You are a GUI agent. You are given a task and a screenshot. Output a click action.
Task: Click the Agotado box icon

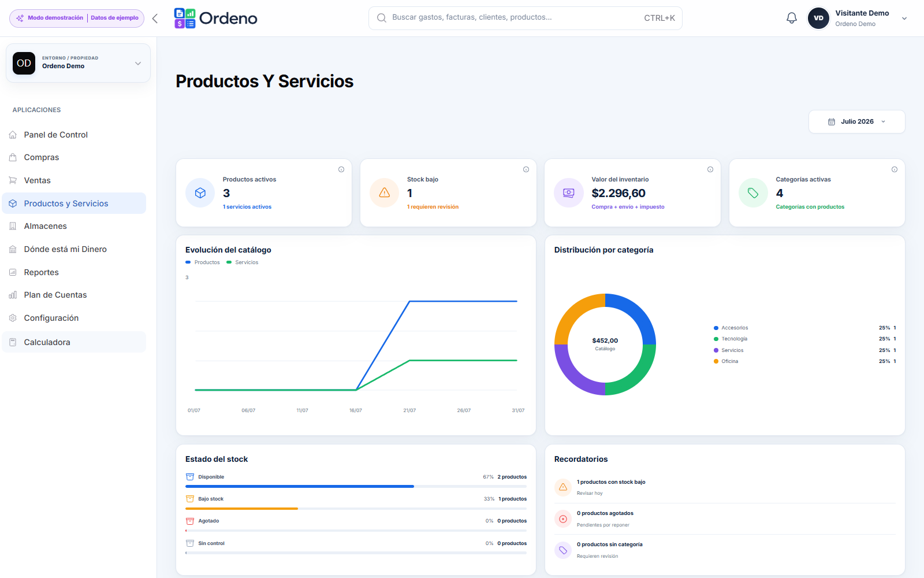[x=190, y=521]
